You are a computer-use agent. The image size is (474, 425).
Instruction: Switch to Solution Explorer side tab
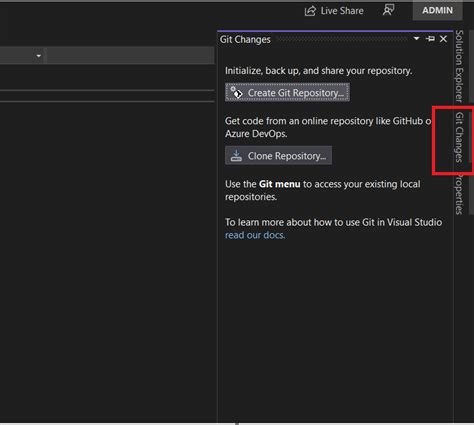(x=460, y=66)
